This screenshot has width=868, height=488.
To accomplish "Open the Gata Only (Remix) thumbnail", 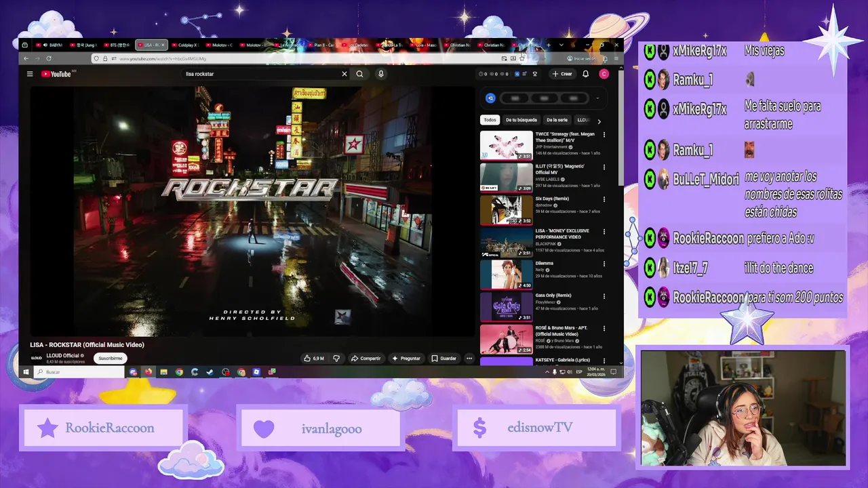I will 507,307.
